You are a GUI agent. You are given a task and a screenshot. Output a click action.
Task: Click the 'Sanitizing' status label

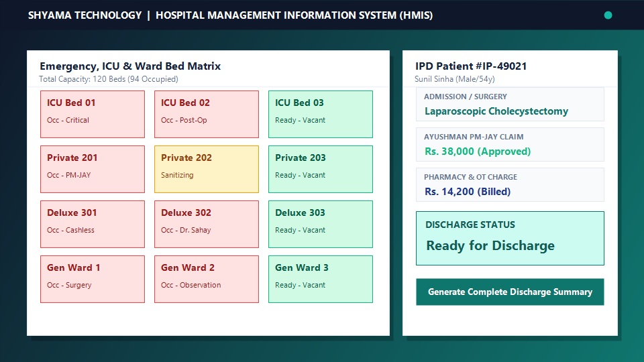(x=177, y=175)
